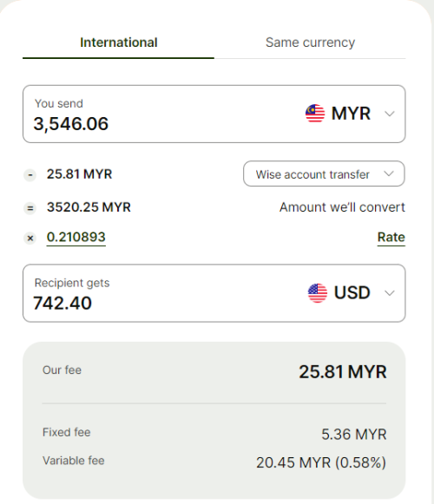Open the Rate link
This screenshot has width=434, height=504.
click(391, 237)
